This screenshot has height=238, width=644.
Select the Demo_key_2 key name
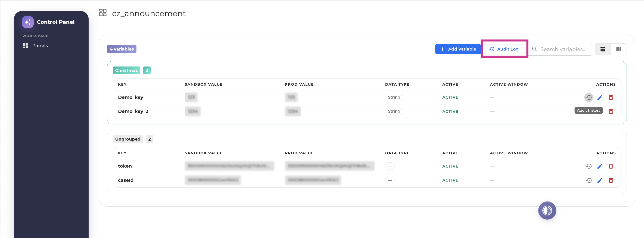pyautogui.click(x=133, y=111)
